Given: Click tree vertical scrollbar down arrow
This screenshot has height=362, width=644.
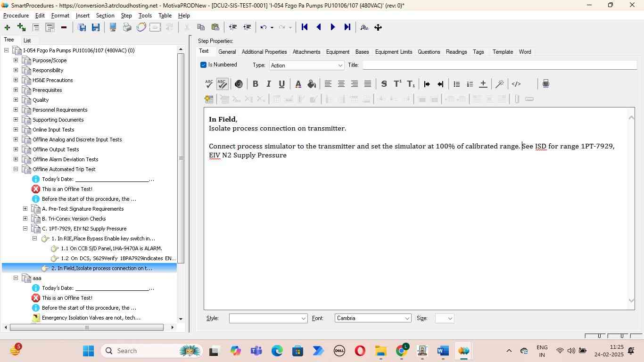Looking at the screenshot, I should [181, 319].
